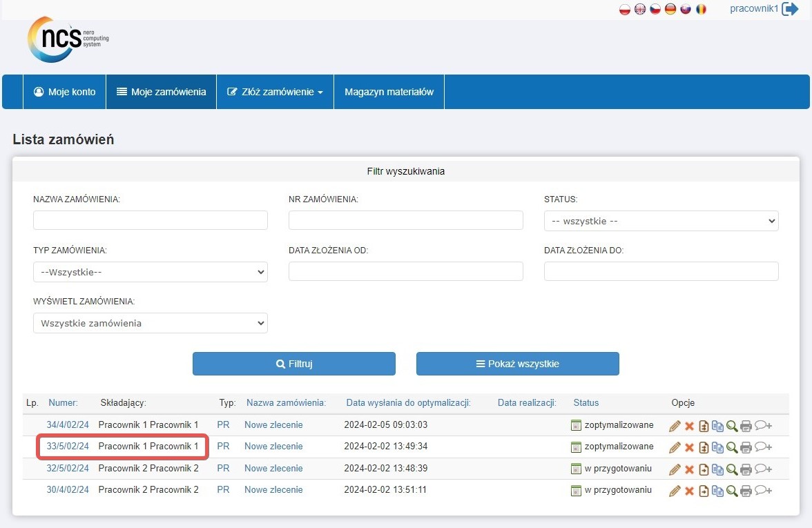Open order number link 34/4/02/24
The height and width of the screenshot is (528, 812).
(x=68, y=425)
